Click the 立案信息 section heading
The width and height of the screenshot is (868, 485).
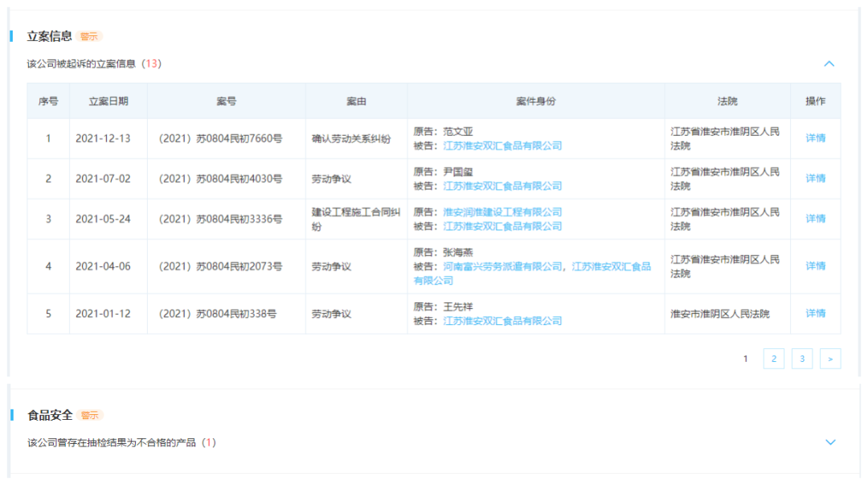49,36
